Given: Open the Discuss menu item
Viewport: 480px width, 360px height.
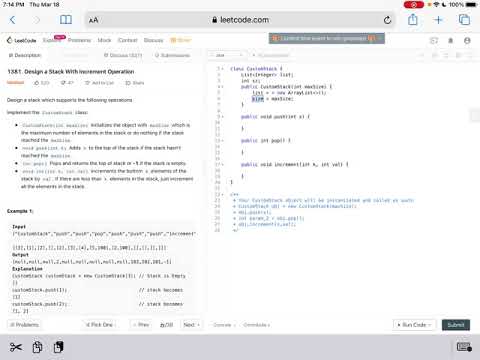Looking at the screenshot, I should pos(153,40).
